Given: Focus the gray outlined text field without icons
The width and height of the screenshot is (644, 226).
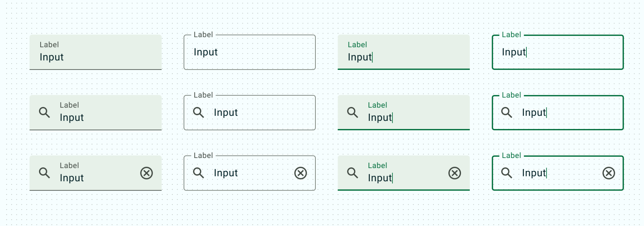Looking at the screenshot, I should (x=250, y=53).
